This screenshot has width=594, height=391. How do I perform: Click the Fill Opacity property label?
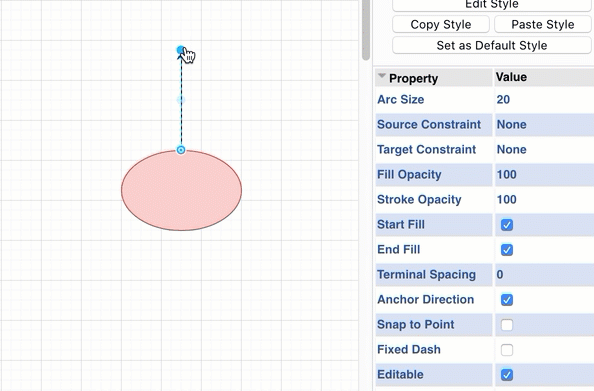[409, 175]
